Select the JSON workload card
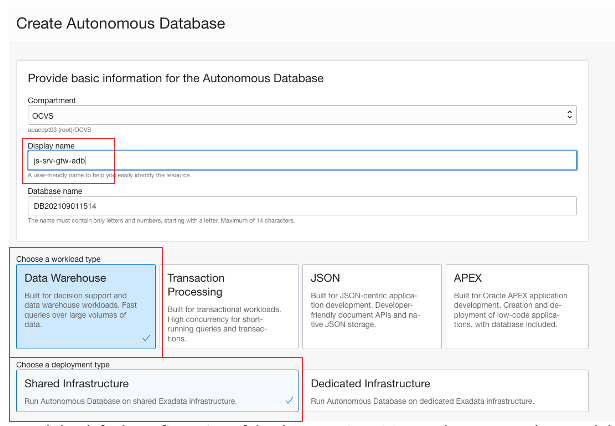Screen dimensions: 615x426 [x=372, y=306]
